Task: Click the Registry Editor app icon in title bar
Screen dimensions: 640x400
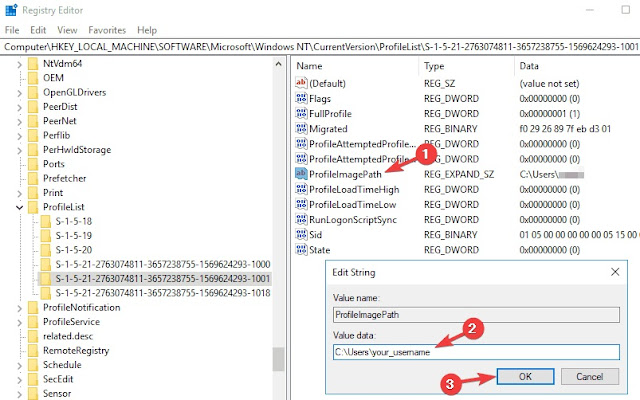Action: tap(11, 10)
